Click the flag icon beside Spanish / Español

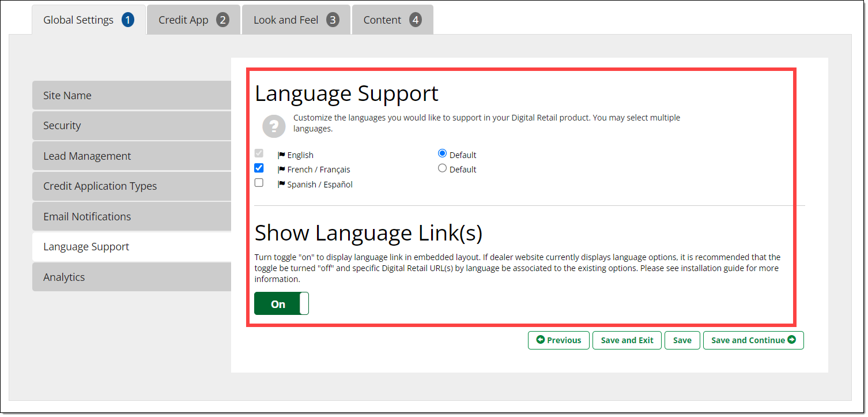[281, 185]
